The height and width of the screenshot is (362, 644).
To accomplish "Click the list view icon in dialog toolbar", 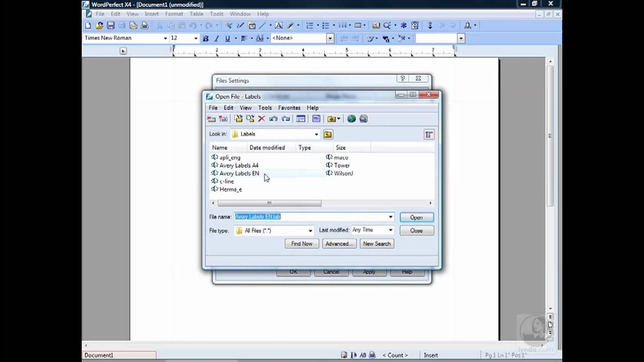I will (x=301, y=119).
